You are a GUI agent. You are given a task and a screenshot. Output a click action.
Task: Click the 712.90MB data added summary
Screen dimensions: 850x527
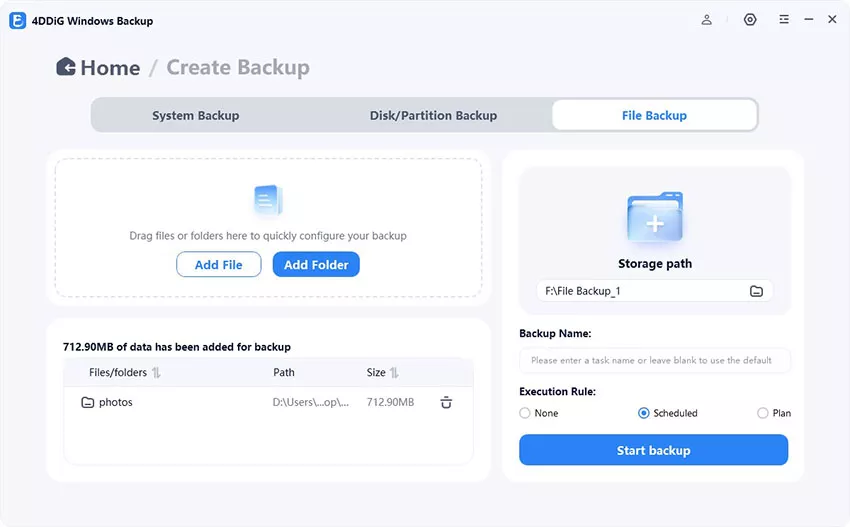(177, 347)
